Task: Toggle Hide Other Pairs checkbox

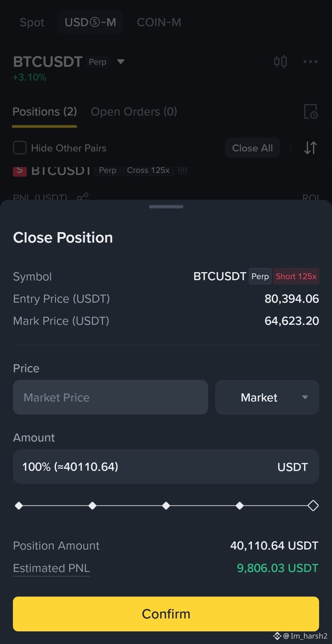Action: tap(20, 148)
